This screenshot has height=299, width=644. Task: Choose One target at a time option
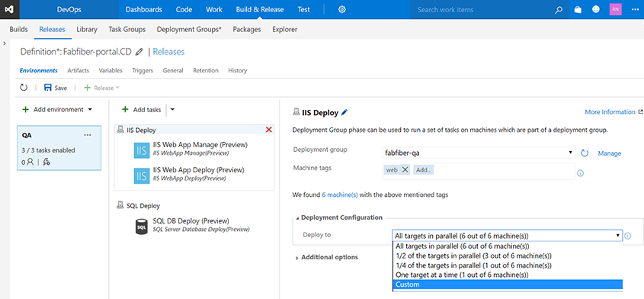(508, 275)
